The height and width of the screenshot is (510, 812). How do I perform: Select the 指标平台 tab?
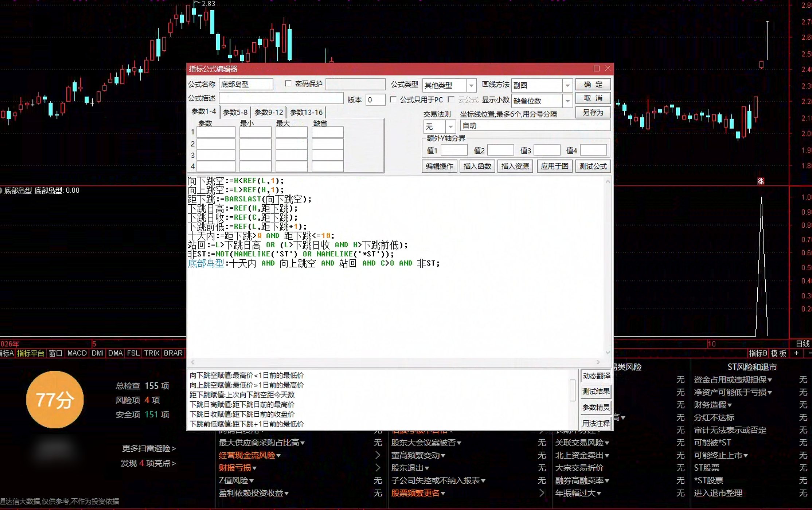(x=31, y=353)
